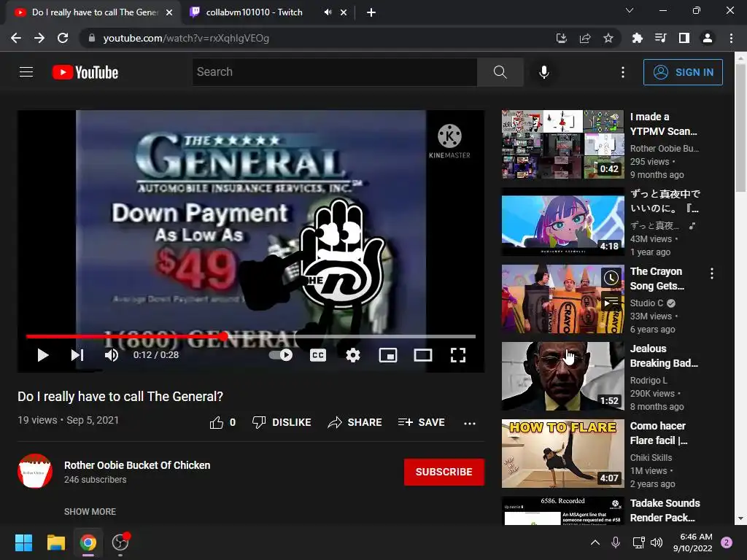Add Crayon Song to Watch Later clock icon
Image resolution: width=747 pixels, height=560 pixels.
tap(611, 278)
